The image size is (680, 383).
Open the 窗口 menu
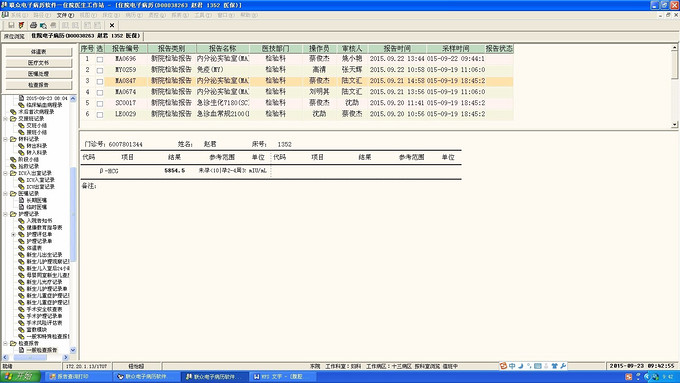(x=226, y=15)
